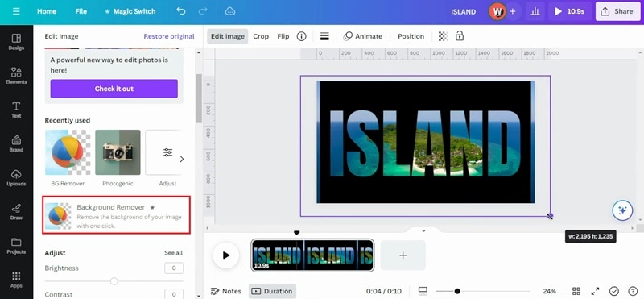The image size is (644, 299).
Task: Click the Brightness slider handle
Action: pyautogui.click(x=114, y=281)
